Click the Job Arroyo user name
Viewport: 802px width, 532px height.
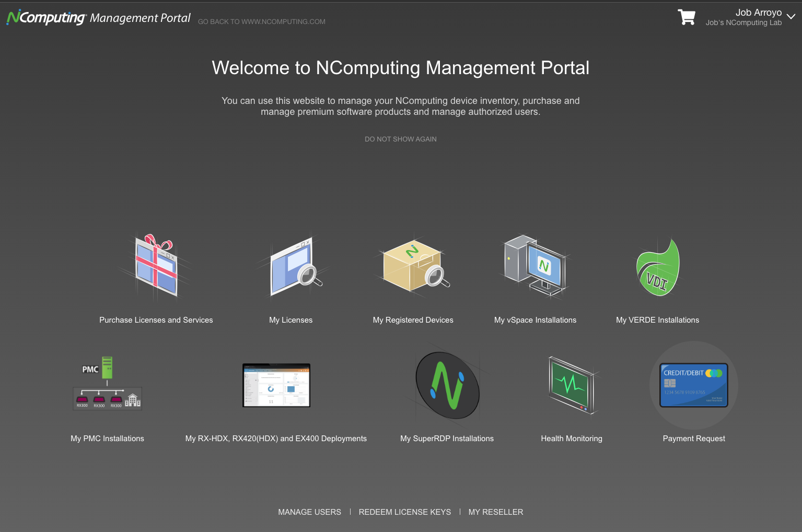759,13
